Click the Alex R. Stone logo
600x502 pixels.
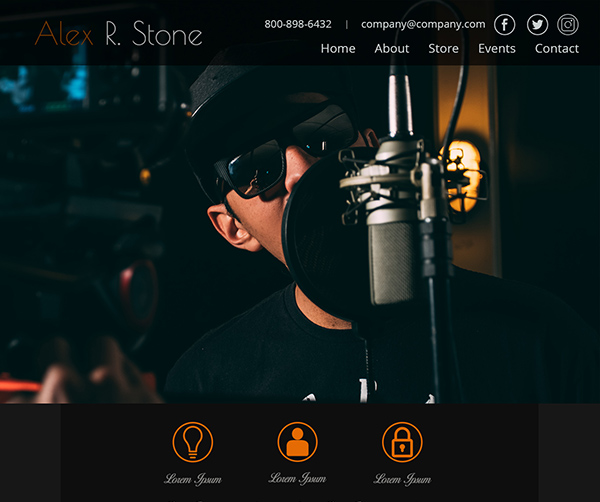(x=118, y=34)
